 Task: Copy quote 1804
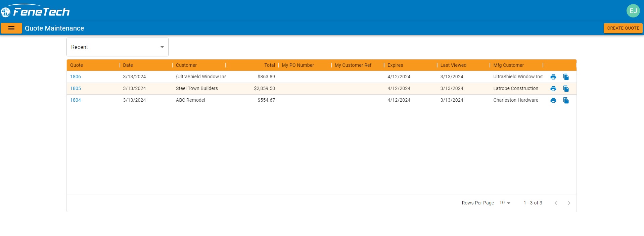point(566,100)
